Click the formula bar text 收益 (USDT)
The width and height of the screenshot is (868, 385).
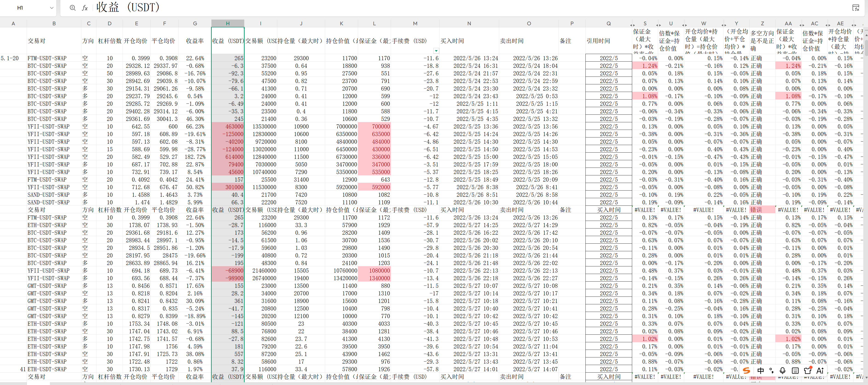click(128, 7)
